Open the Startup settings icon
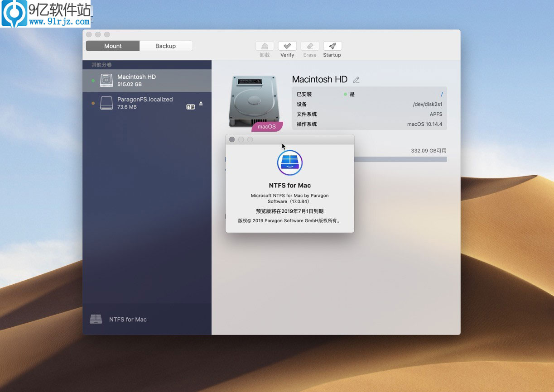This screenshot has width=554, height=392. [x=332, y=46]
